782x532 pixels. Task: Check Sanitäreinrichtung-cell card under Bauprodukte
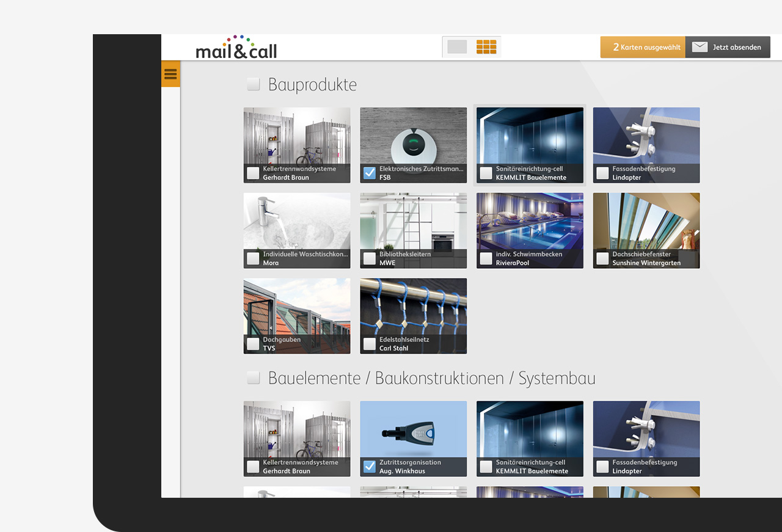tap(486, 173)
